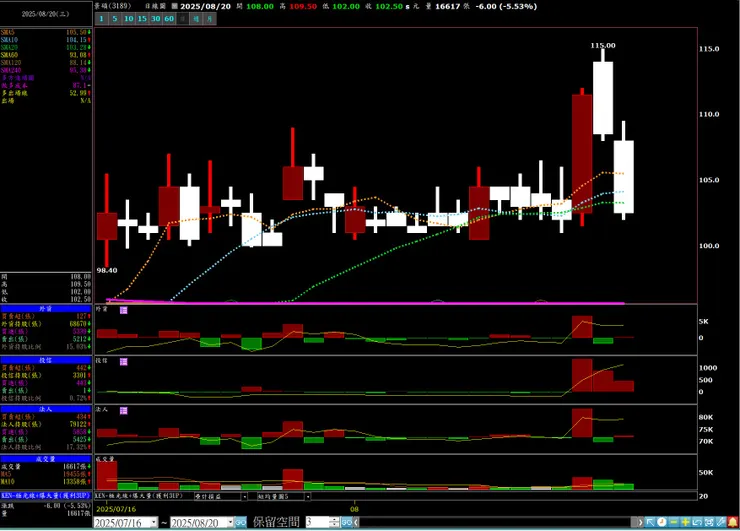Image resolution: width=740 pixels, height=531 pixels.
Task: Click the SMA120 indicator row
Action: (46, 62)
